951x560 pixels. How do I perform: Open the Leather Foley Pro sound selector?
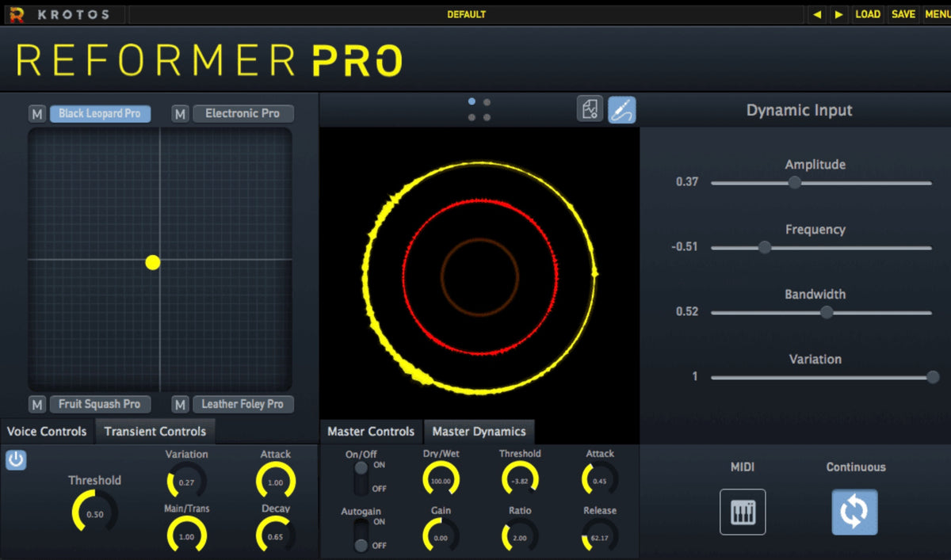[x=243, y=404]
